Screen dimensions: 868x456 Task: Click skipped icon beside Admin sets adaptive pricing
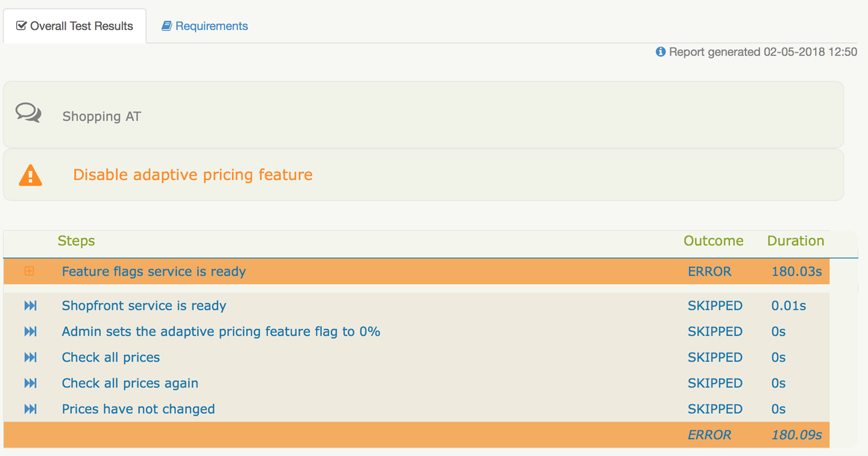pyautogui.click(x=30, y=332)
